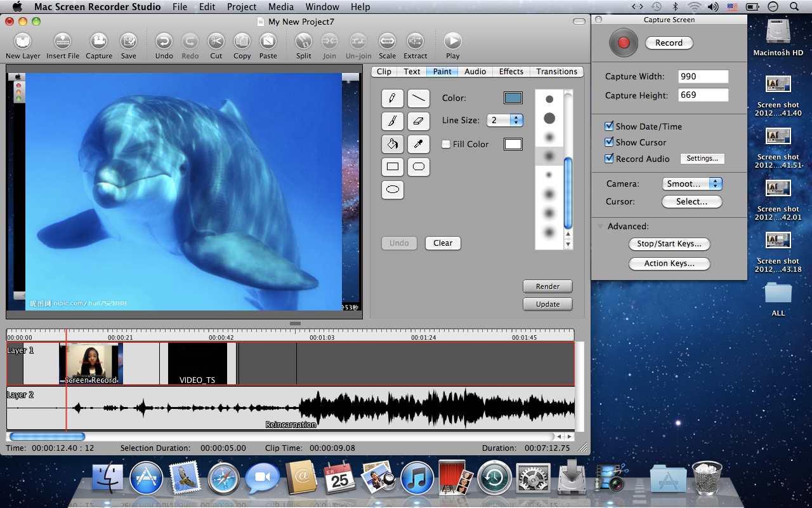Click the timeline horizontal scrollbar thumb
This screenshot has height=508, width=812.
click(x=47, y=437)
